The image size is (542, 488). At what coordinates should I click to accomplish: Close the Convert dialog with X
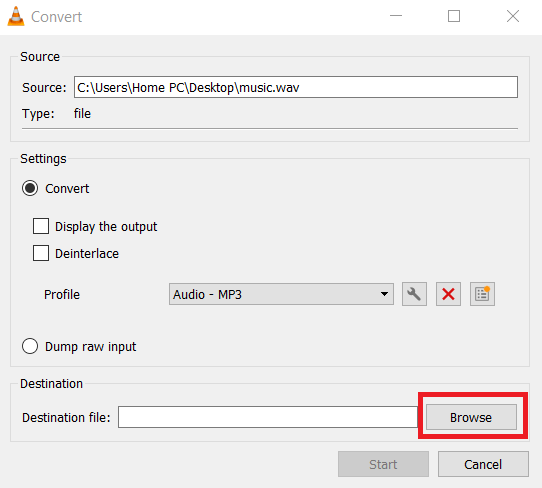tap(513, 16)
